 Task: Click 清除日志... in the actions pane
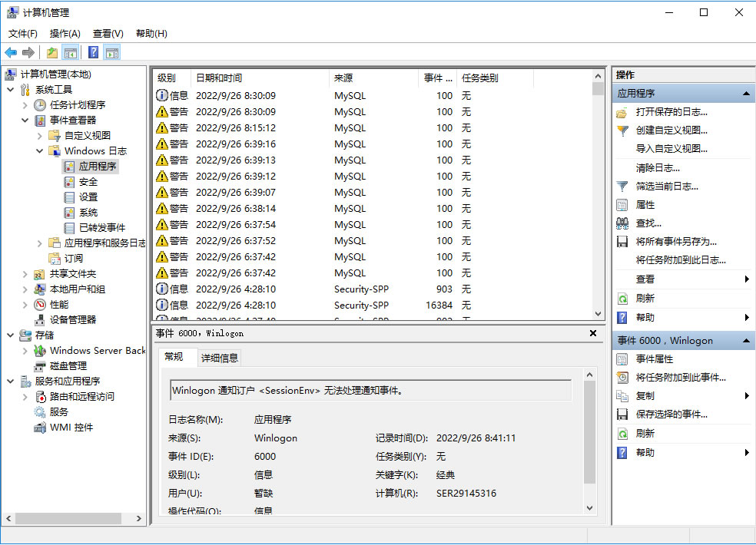(x=658, y=167)
